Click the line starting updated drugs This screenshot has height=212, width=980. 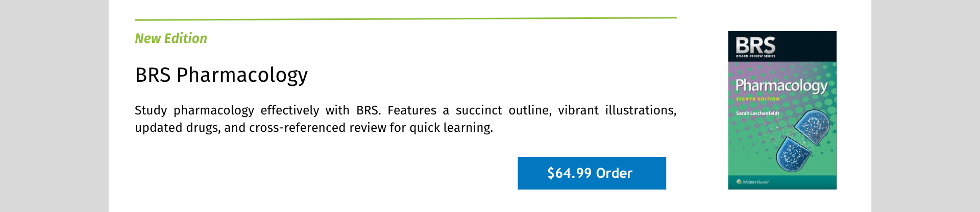click(x=314, y=128)
